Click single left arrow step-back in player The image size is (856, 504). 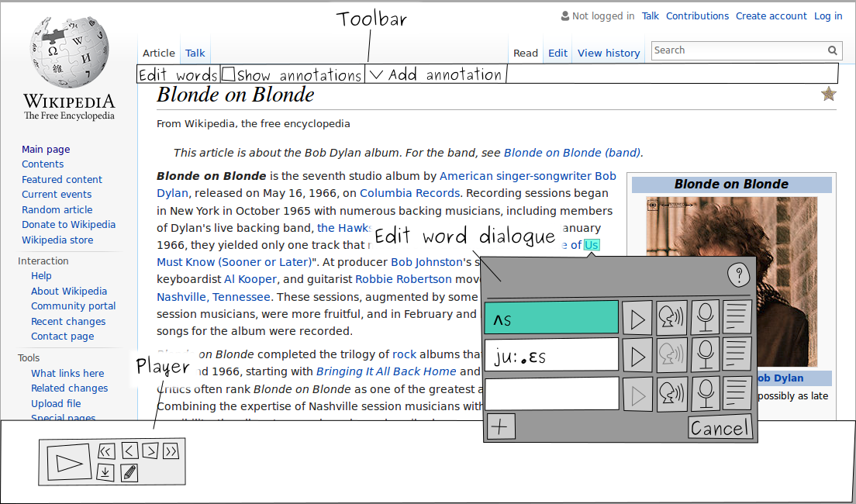(129, 450)
